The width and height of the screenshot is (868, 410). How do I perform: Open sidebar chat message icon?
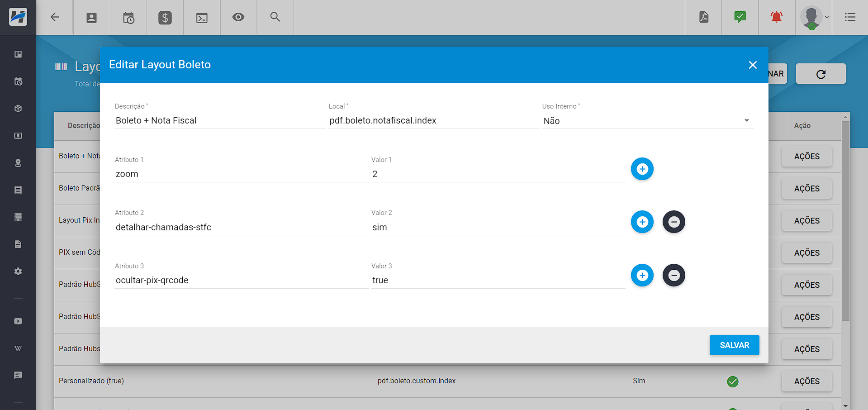18,376
